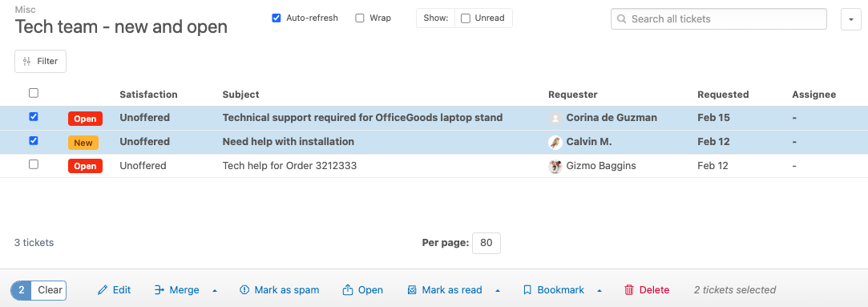This screenshot has width=868, height=307.
Task: Click Gizmo Baggins' avatar picture
Action: click(555, 166)
